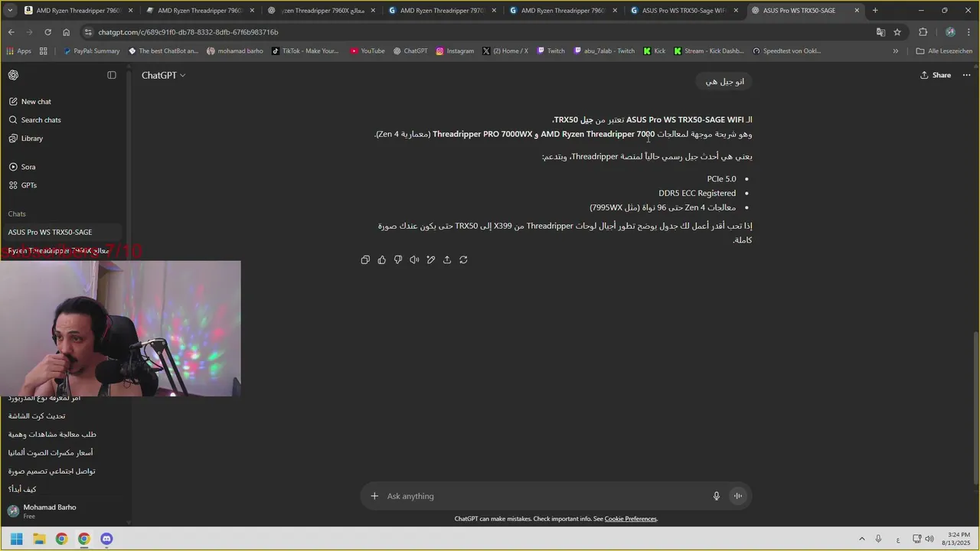Bookmark this page with the star icon
This screenshot has width=980, height=551.
pos(897,32)
